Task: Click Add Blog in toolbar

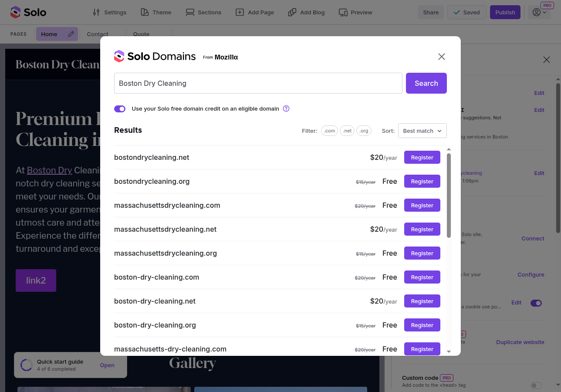Action: click(307, 12)
